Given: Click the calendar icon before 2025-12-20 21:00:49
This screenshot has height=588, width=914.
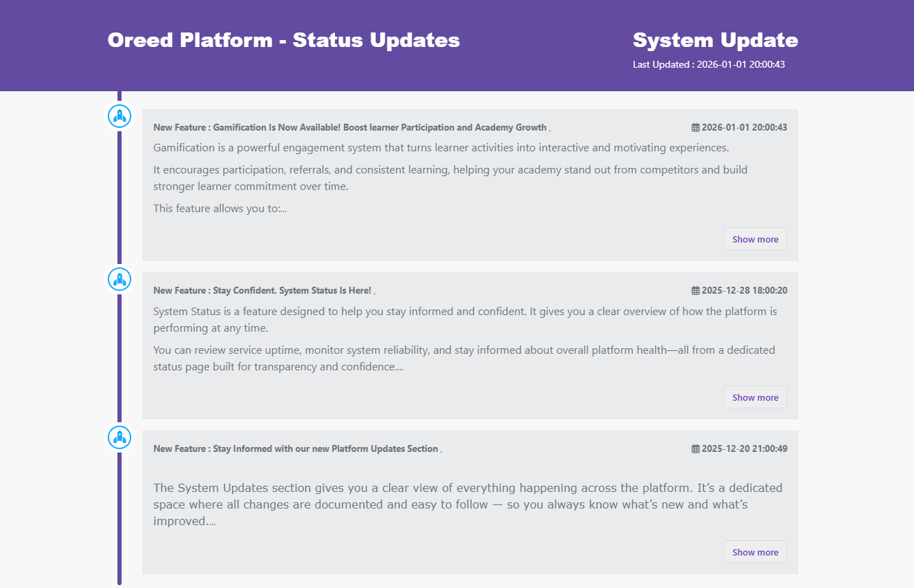Looking at the screenshot, I should (695, 449).
